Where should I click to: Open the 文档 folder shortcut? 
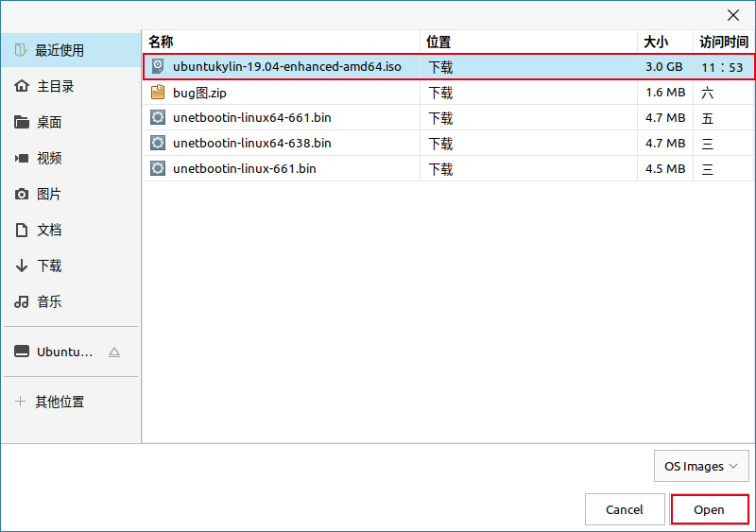(72, 230)
